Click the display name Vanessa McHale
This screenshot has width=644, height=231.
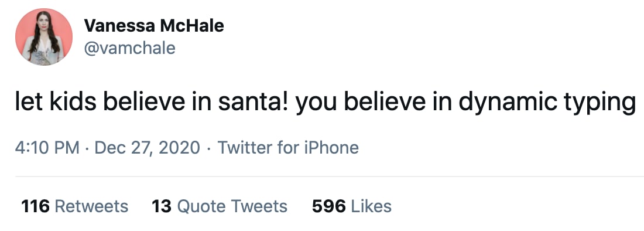click(x=154, y=26)
